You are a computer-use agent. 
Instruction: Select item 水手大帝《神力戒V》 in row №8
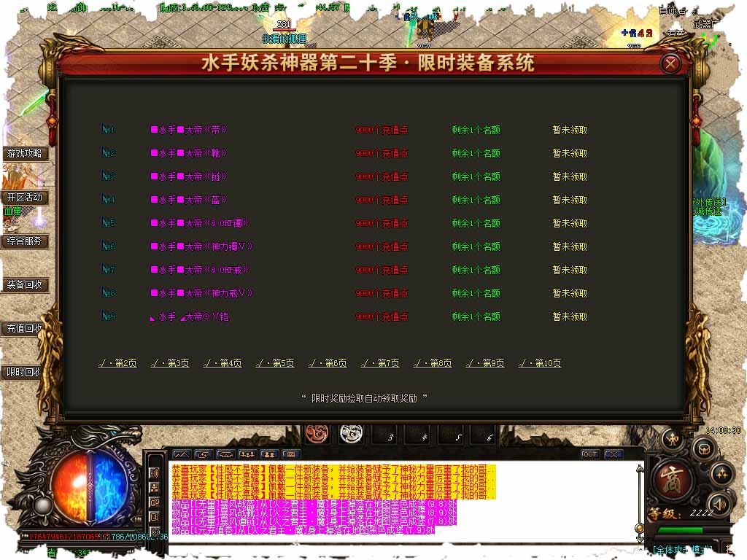pyautogui.click(x=202, y=293)
